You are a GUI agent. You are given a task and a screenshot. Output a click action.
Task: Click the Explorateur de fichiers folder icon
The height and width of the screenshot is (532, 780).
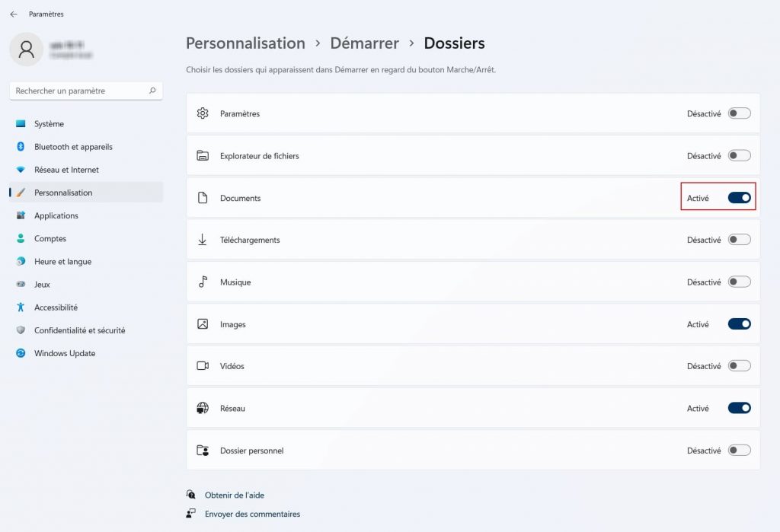pos(203,155)
